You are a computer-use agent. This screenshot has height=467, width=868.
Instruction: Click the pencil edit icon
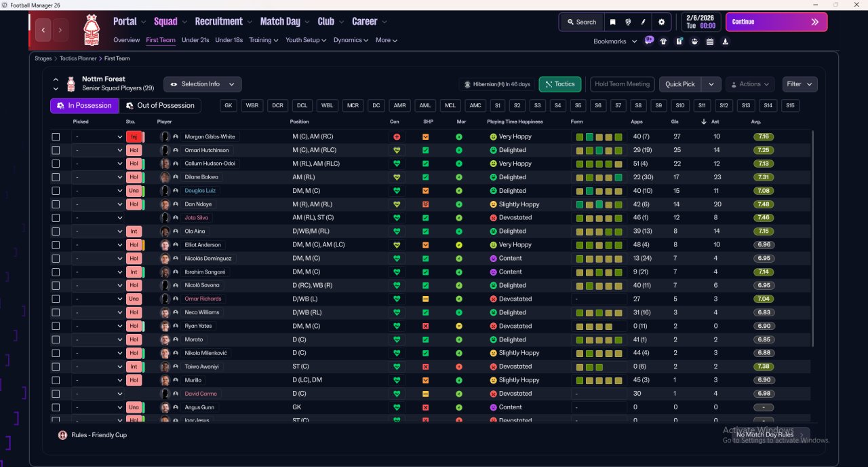[x=643, y=22]
